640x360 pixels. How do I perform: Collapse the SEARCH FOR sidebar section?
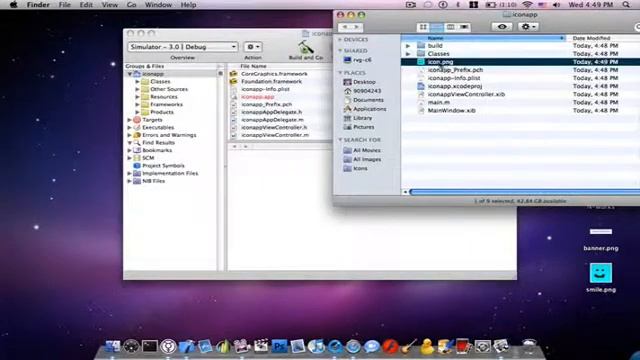click(x=340, y=140)
